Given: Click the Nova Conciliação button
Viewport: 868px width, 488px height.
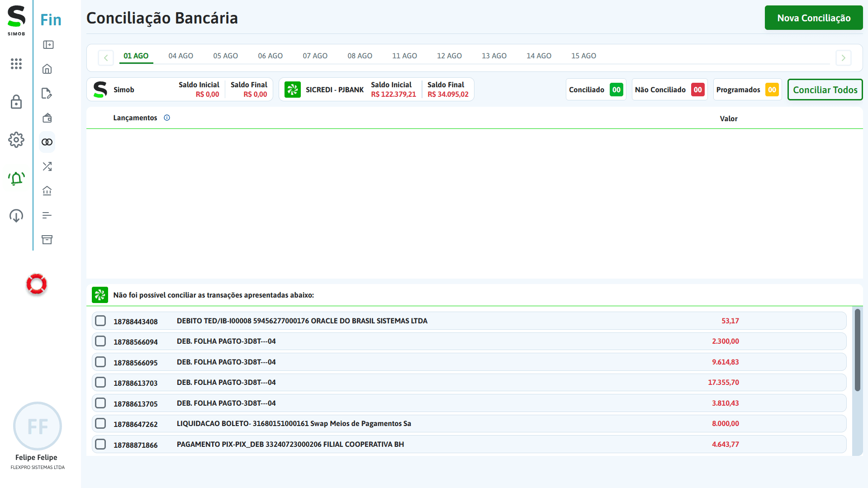Looking at the screenshot, I should pos(813,18).
